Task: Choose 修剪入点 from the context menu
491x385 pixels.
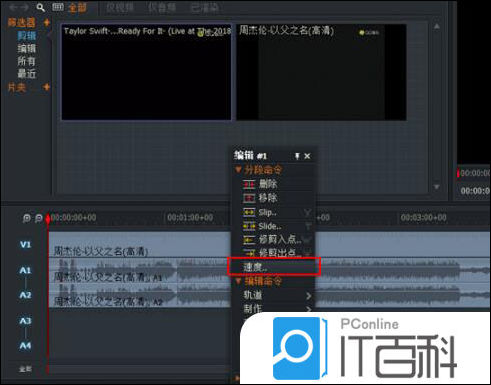Action: pos(273,239)
